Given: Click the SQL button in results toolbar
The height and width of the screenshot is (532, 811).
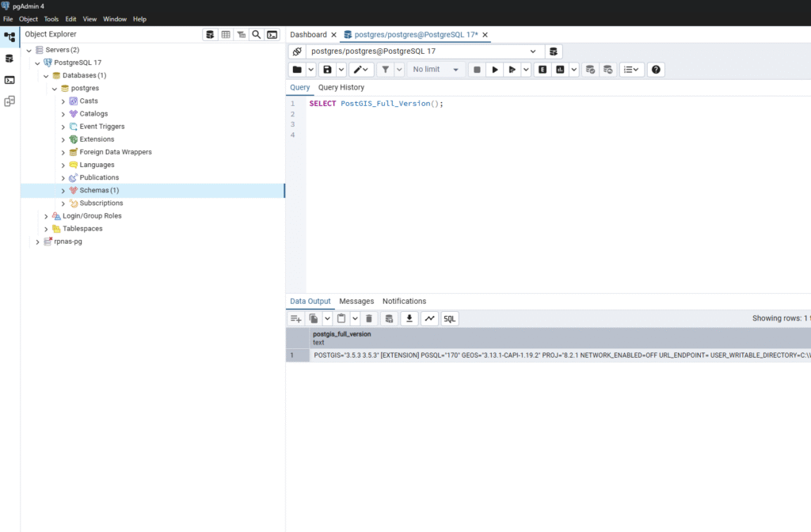Looking at the screenshot, I should tap(450, 318).
